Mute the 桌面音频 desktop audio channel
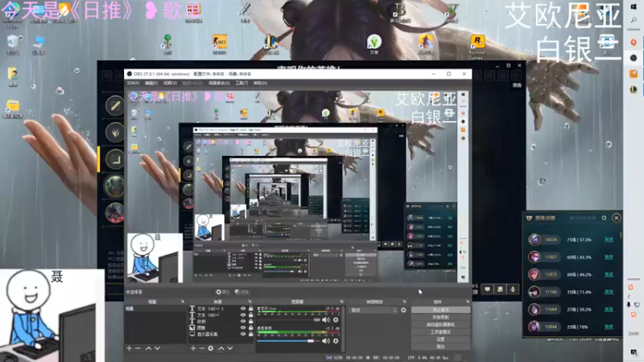The image size is (644, 362). (326, 340)
